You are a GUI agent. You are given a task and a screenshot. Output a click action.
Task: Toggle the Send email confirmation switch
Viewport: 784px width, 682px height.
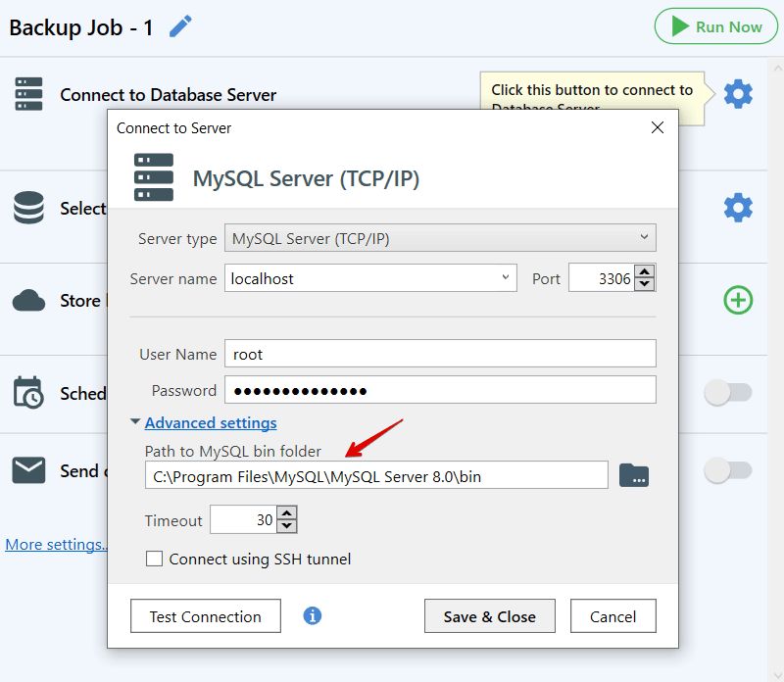[728, 470]
